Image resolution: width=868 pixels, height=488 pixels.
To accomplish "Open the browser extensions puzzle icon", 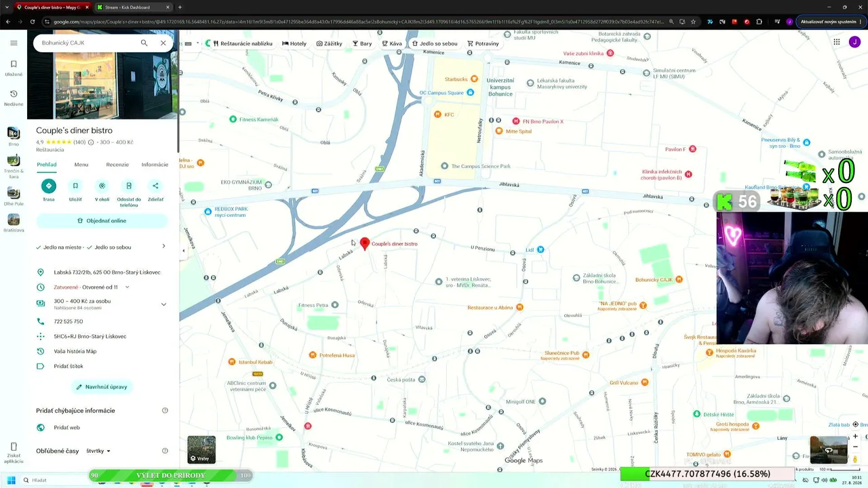I will click(759, 22).
